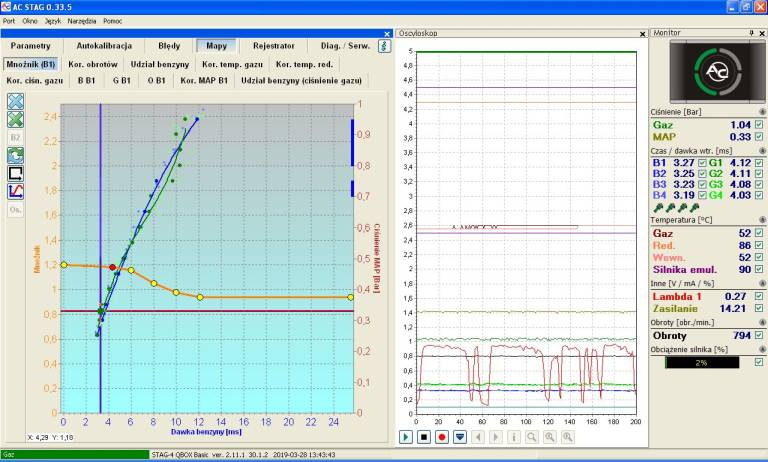Collapse the Obciążenie silnika section
The height and width of the screenshot is (462, 768).
click(762, 349)
